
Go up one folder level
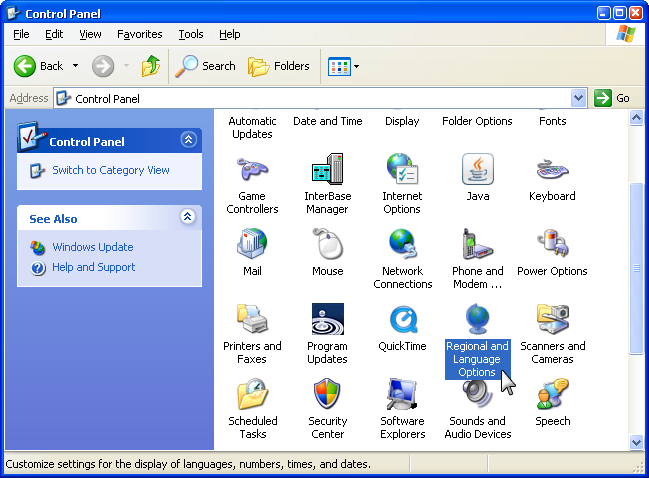click(151, 66)
